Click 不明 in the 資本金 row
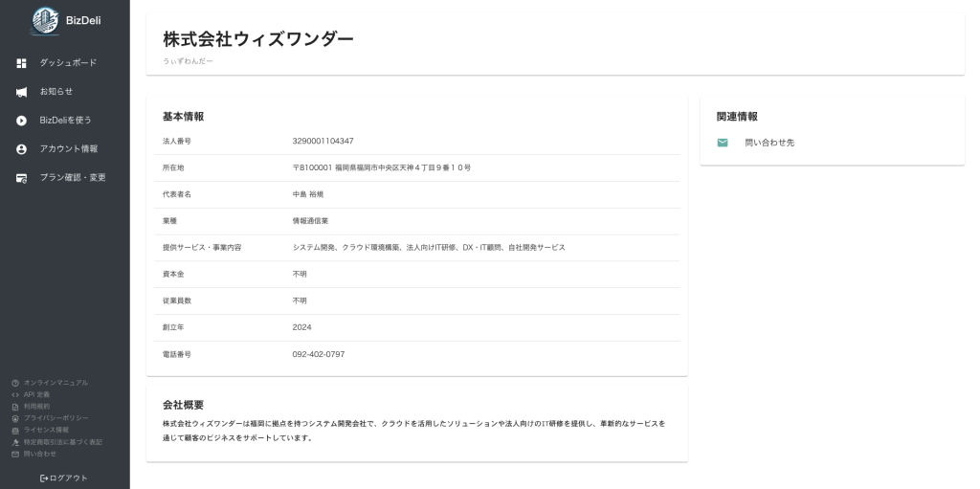Screen dimensions: 980x489 click(300, 275)
